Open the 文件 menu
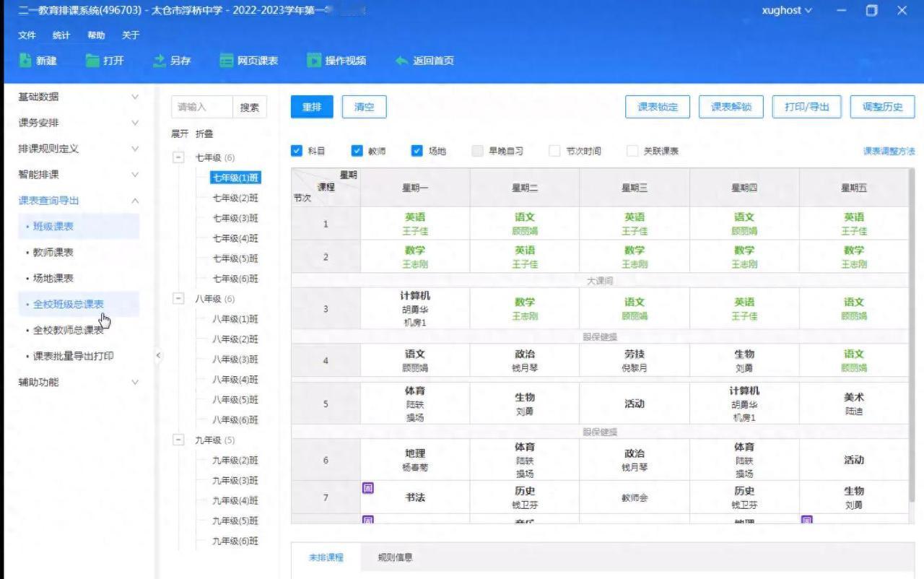 click(x=27, y=35)
